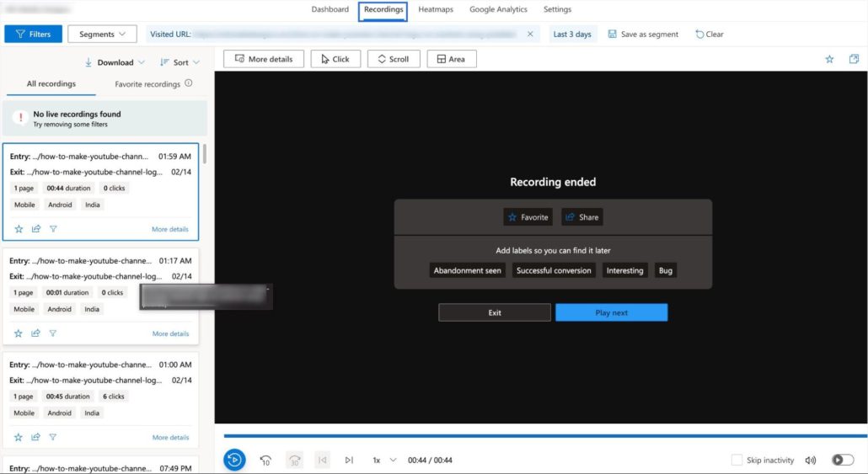
Task: Click Exit on the Recording ended panel
Action: [495, 312]
